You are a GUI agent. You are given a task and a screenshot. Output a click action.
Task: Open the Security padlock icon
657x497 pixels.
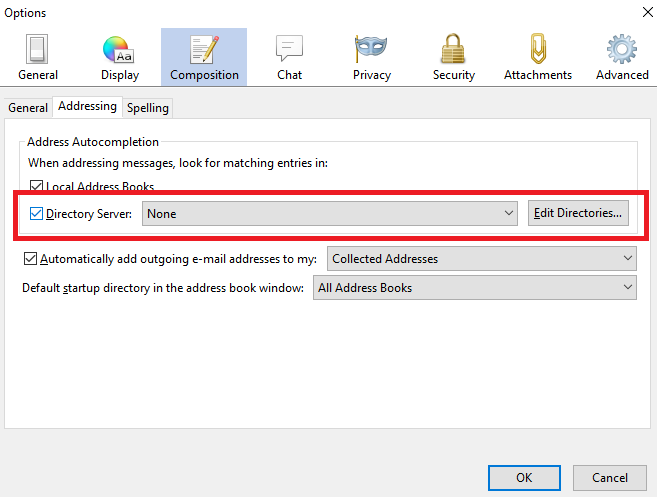(454, 50)
